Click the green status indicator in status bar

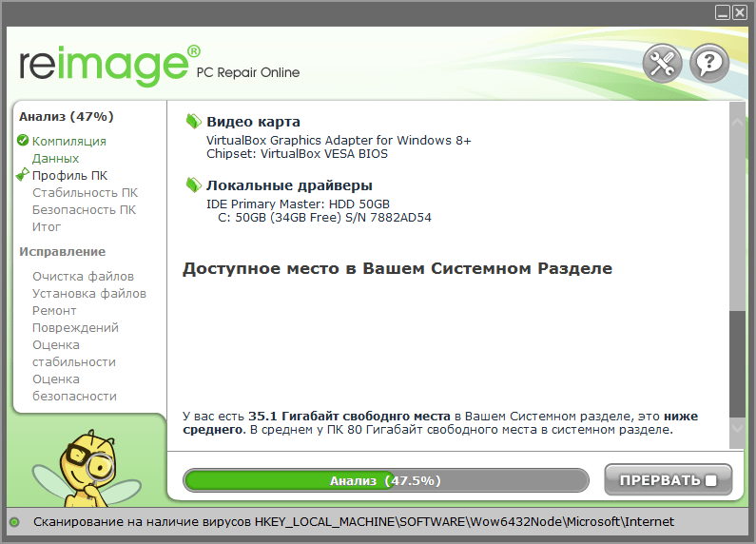tap(14, 522)
